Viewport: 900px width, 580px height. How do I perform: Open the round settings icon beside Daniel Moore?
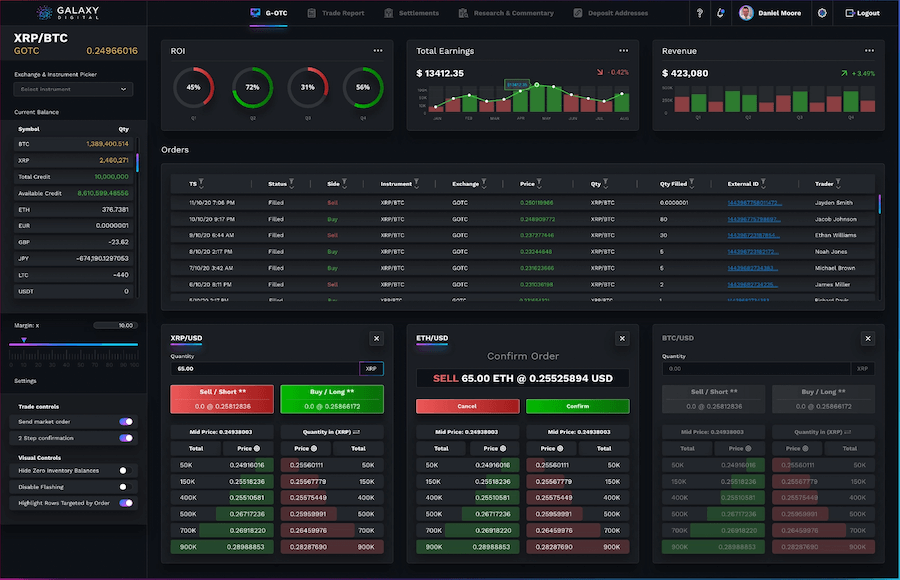click(x=822, y=13)
